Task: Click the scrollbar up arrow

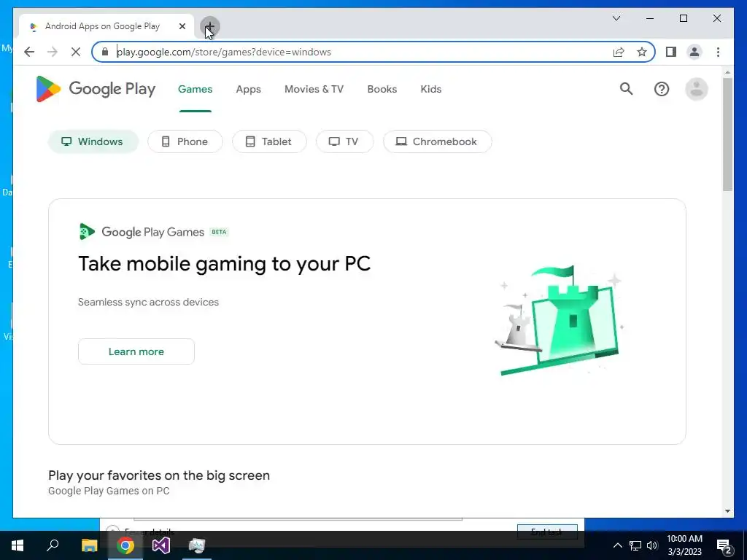Action: 727,72
